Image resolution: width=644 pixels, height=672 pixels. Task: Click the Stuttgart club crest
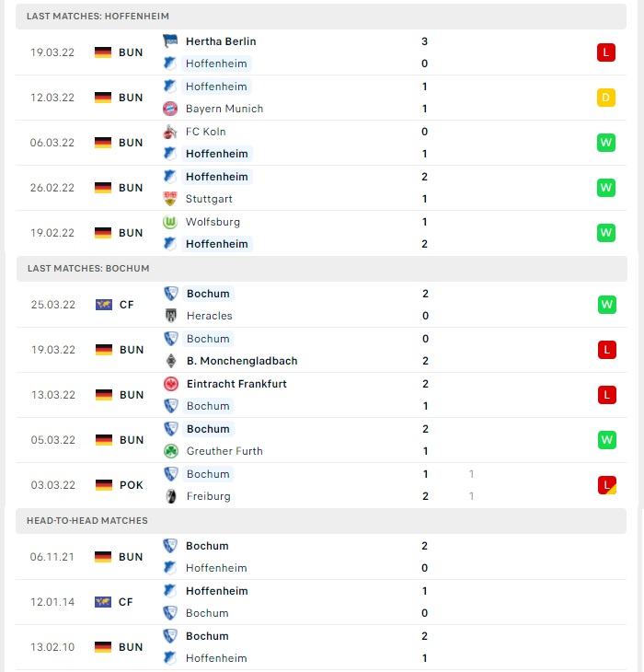[170, 199]
